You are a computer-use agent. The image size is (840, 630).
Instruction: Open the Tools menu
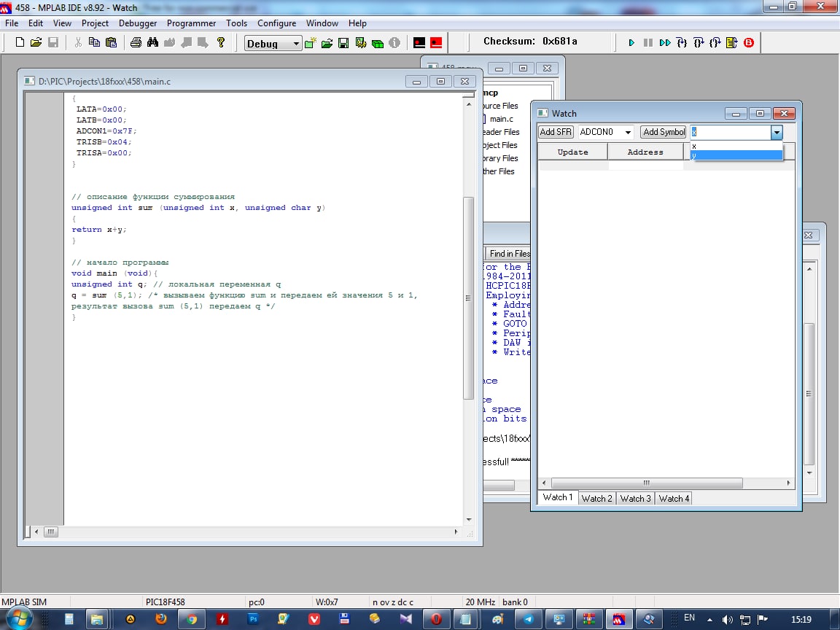coord(236,23)
